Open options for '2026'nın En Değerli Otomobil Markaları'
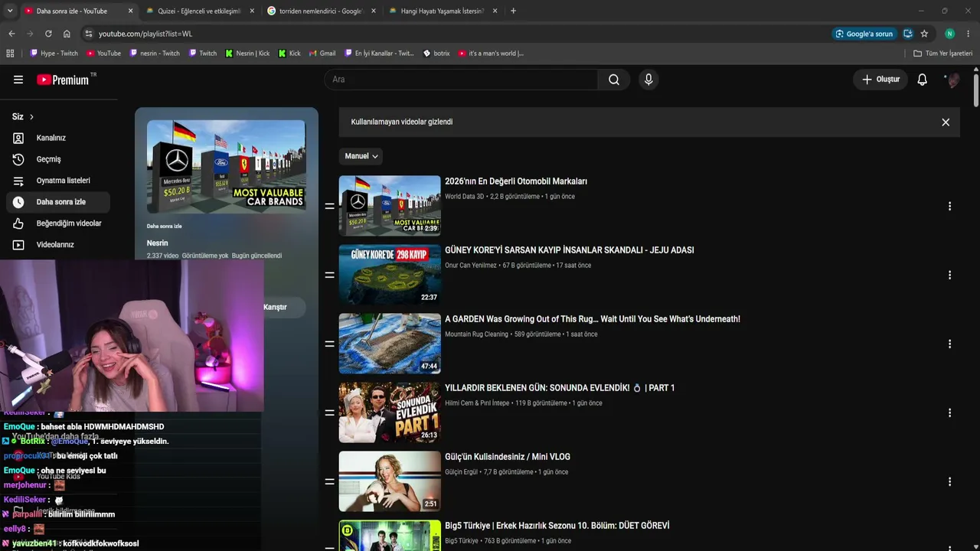980x551 pixels. click(x=949, y=206)
